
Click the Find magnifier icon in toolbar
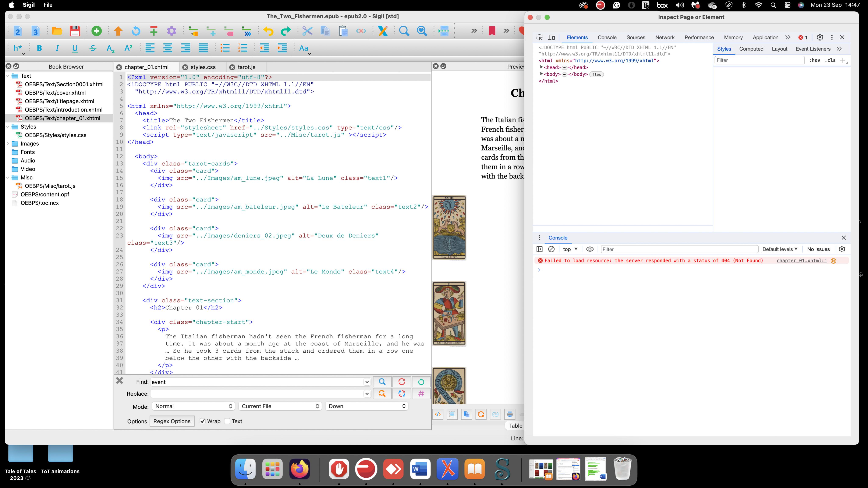click(404, 31)
